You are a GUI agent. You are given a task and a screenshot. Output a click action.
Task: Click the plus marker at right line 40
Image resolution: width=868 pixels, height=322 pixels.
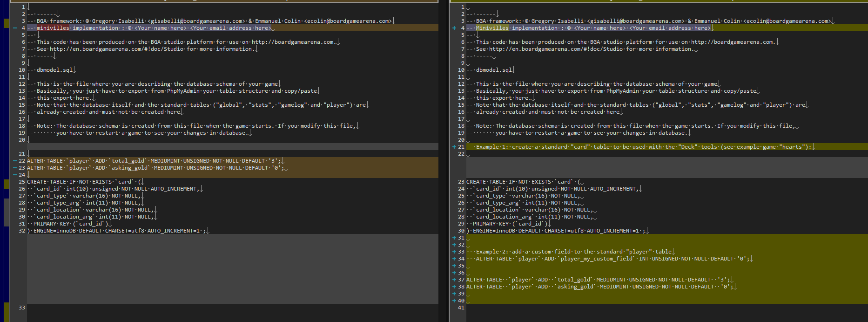[454, 301]
